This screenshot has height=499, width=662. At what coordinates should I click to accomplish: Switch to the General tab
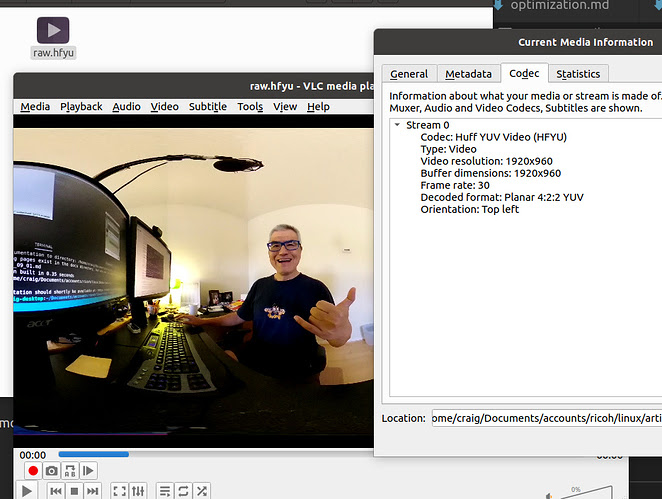point(409,74)
